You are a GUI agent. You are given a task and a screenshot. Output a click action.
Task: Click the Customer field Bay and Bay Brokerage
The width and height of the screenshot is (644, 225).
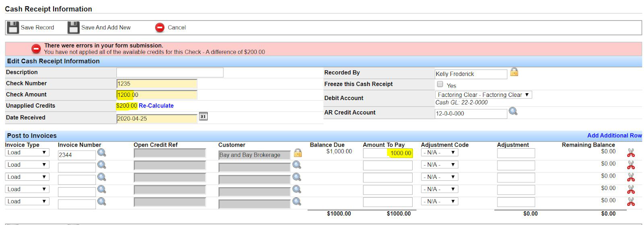pos(254,155)
